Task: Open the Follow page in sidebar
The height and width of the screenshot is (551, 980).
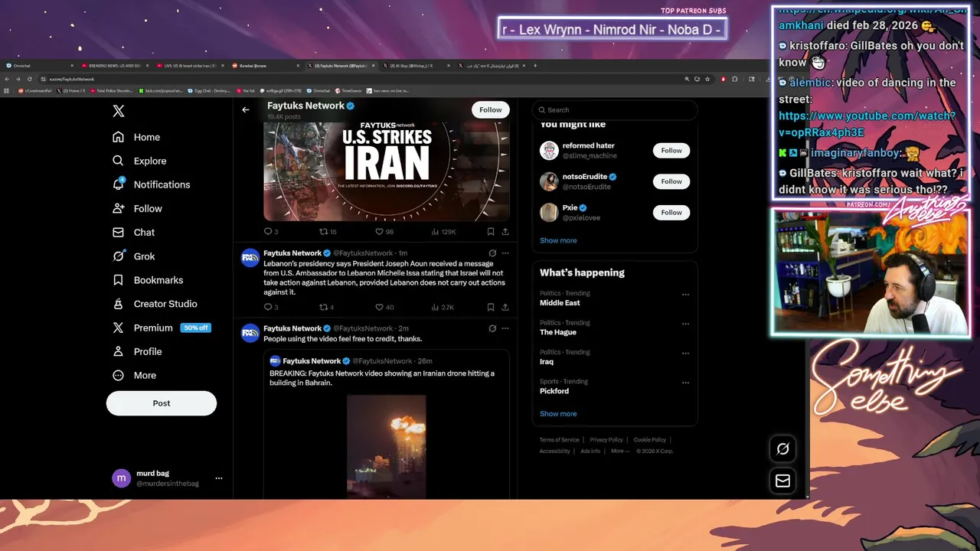Action: click(137, 208)
